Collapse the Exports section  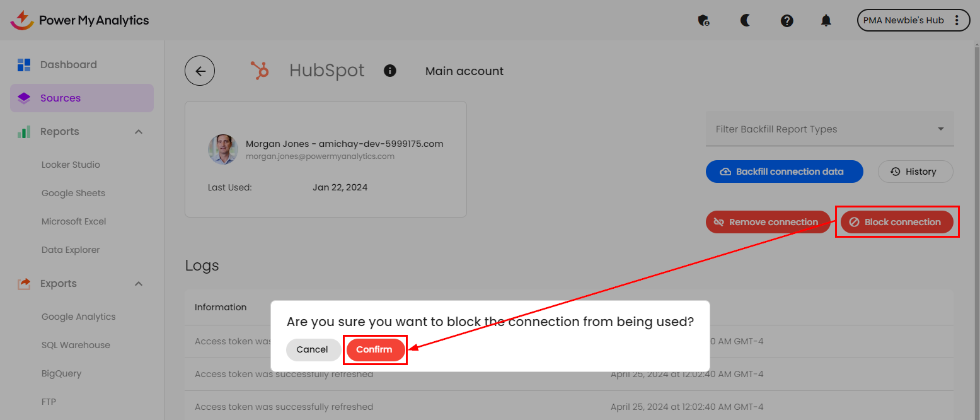(x=139, y=284)
